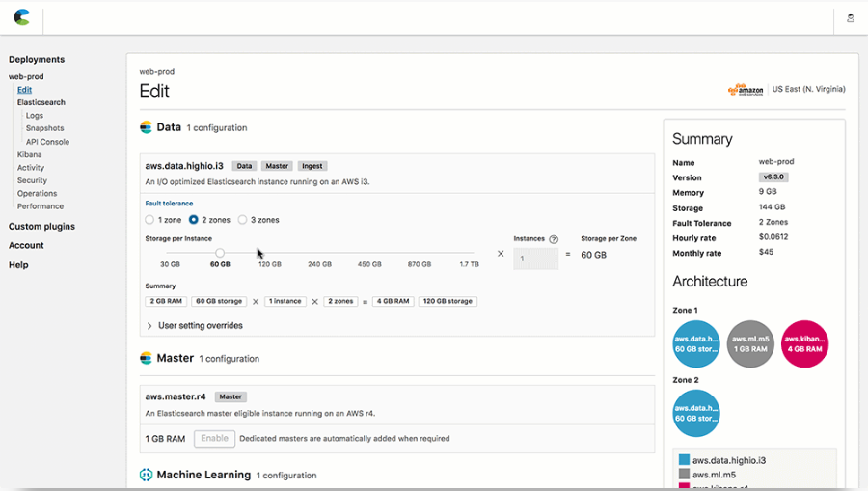Image resolution: width=868 pixels, height=491 pixels.
Task: Open the Edit sidebar link
Action: coord(24,90)
